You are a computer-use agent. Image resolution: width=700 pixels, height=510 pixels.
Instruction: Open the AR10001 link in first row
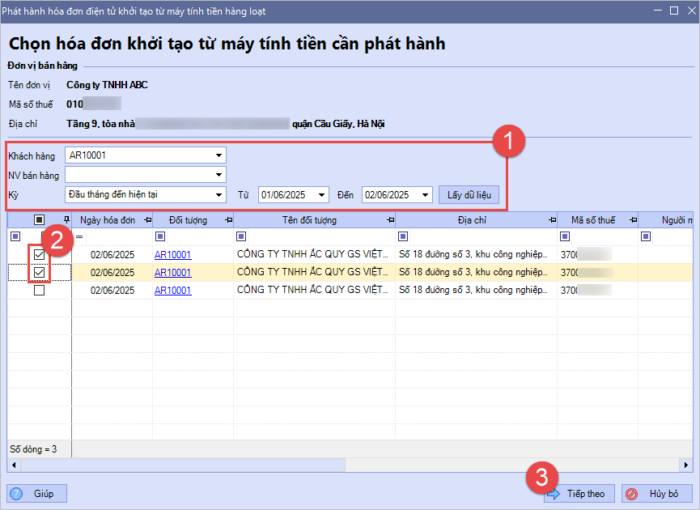point(172,255)
